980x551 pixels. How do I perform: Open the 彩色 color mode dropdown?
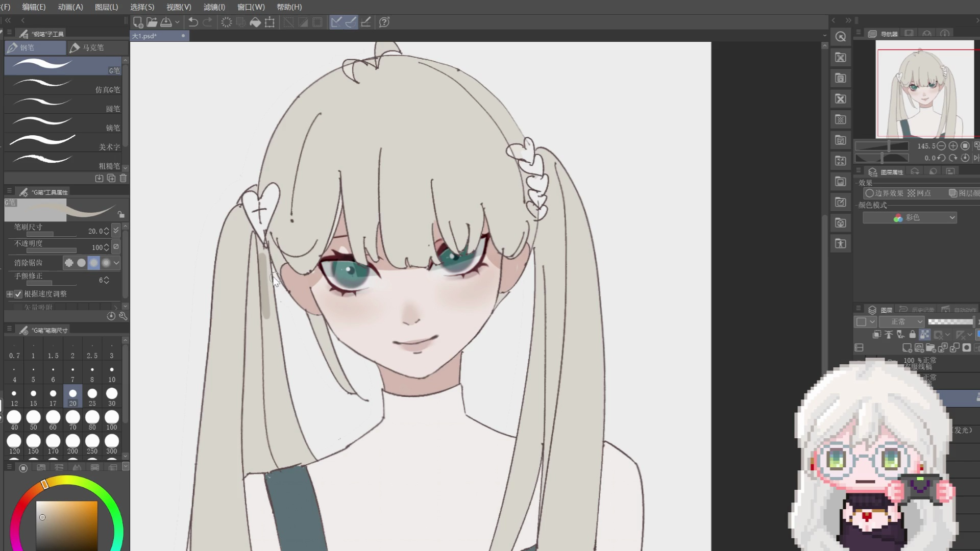[909, 218]
